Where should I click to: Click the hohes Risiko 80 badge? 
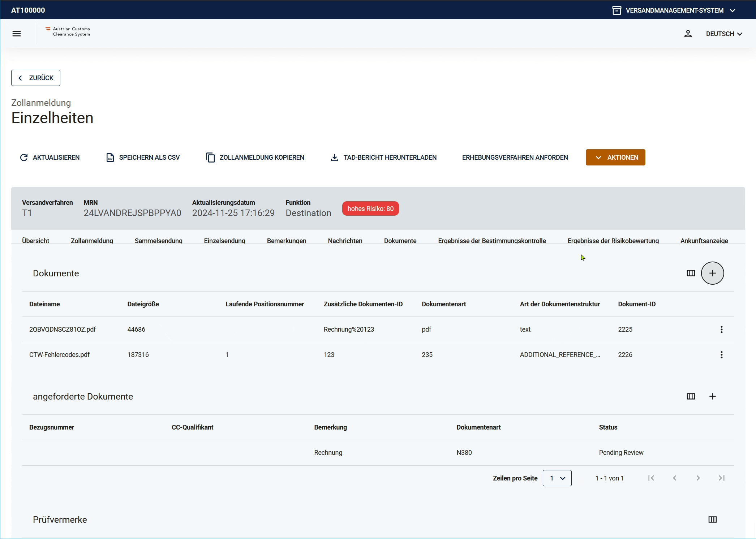click(x=370, y=209)
